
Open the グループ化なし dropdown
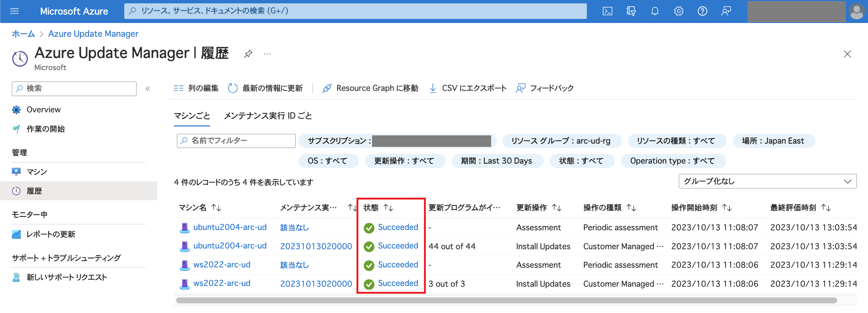coord(767,181)
